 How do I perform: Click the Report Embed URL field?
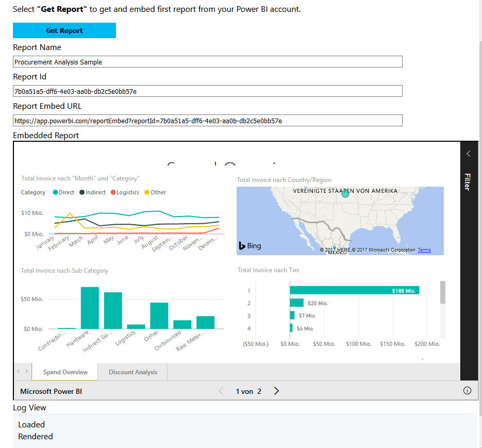coord(208,121)
